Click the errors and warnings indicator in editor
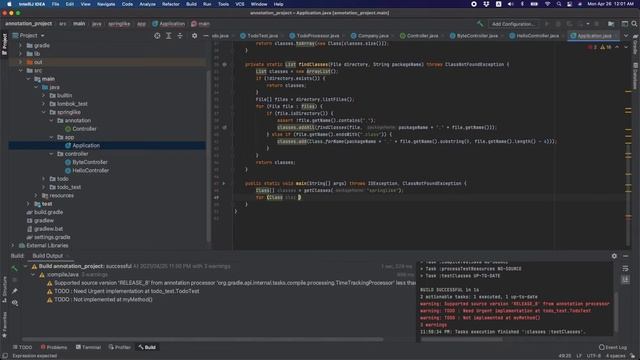640x360 pixels. (x=599, y=47)
